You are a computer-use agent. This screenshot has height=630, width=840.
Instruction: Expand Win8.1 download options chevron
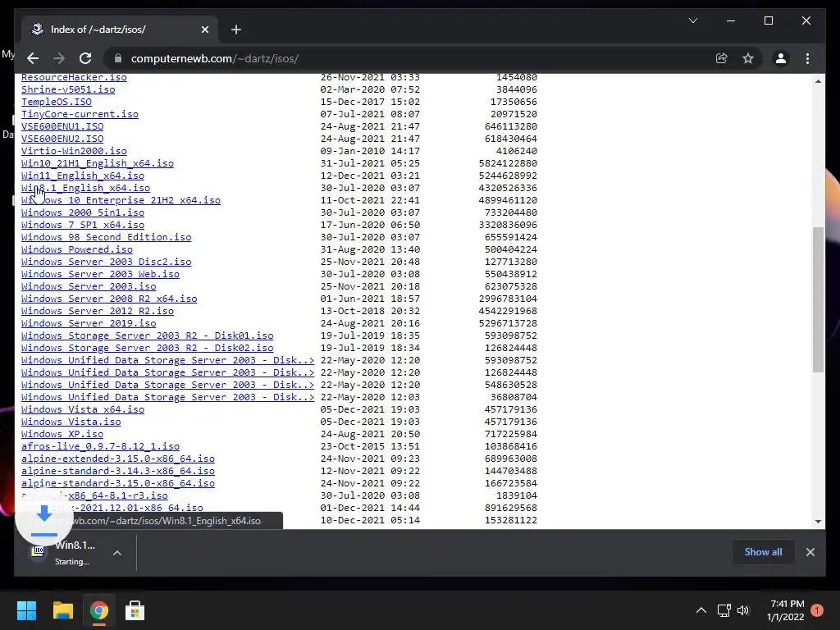[117, 552]
